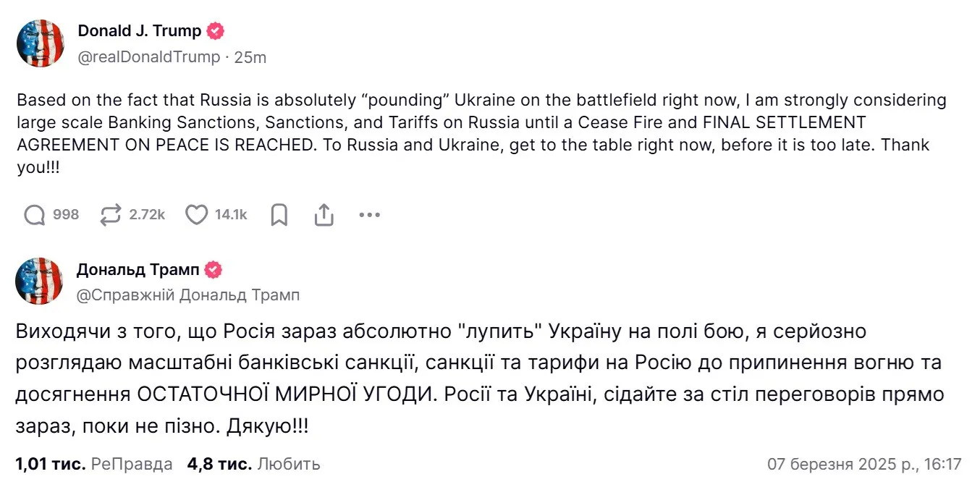Click the verified badge next to Donald J. Trump

215,30
